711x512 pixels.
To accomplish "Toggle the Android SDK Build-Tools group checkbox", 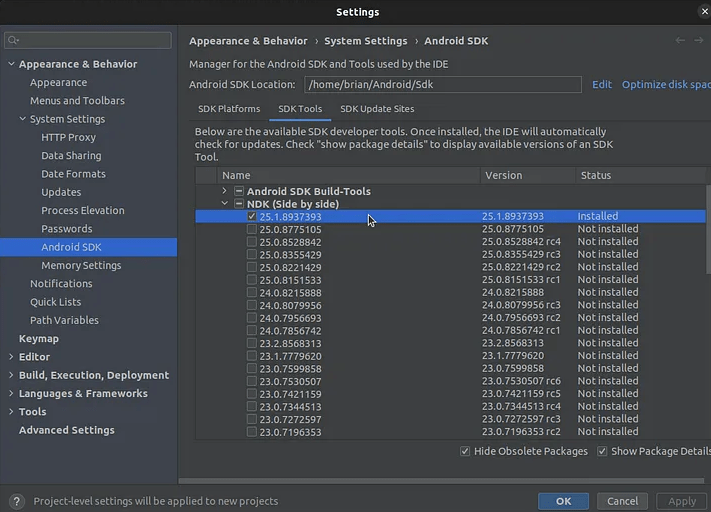I will (239, 191).
